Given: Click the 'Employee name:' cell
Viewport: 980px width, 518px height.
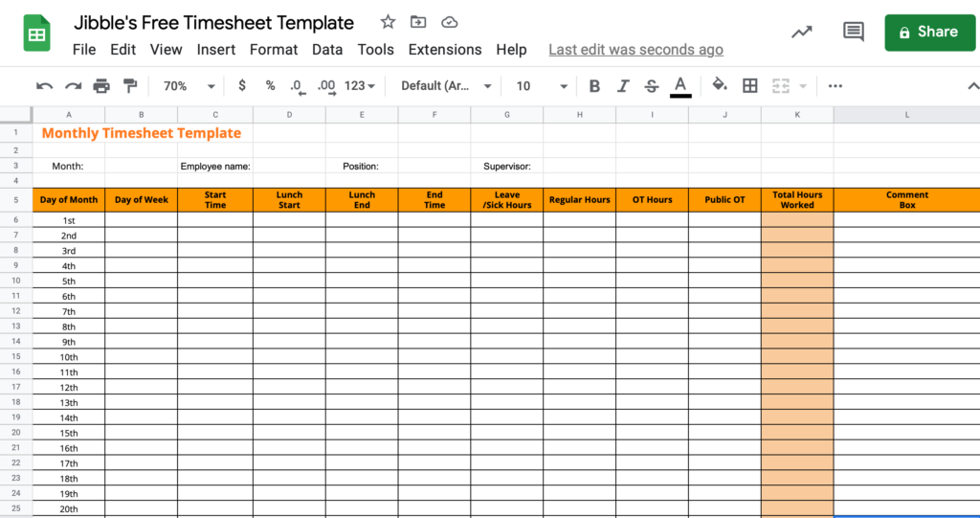Looking at the screenshot, I should [215, 166].
